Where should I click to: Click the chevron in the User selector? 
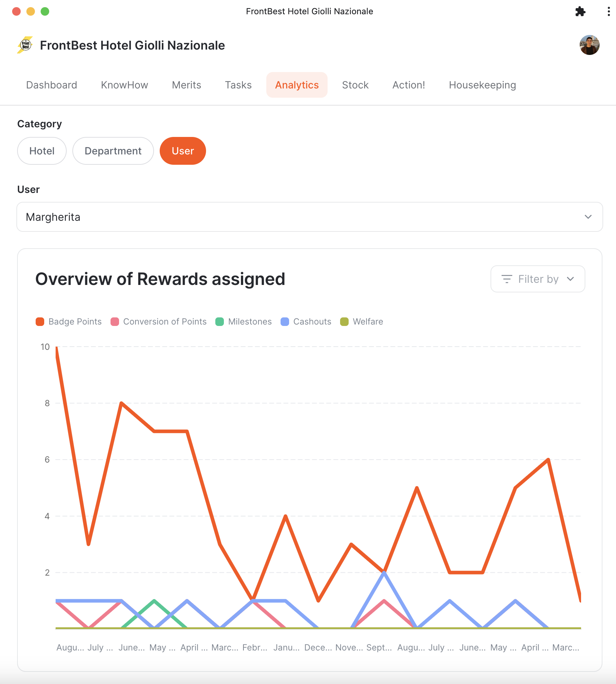click(588, 217)
